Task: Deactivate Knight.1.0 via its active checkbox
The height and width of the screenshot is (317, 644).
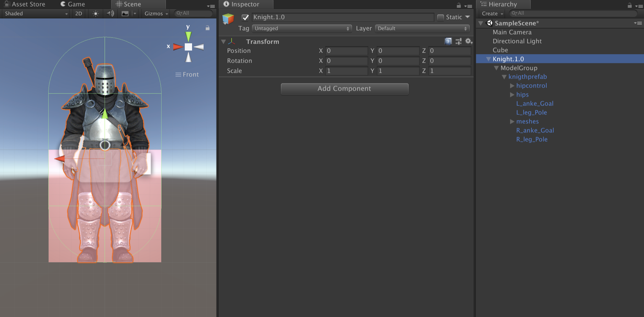Action: click(245, 17)
